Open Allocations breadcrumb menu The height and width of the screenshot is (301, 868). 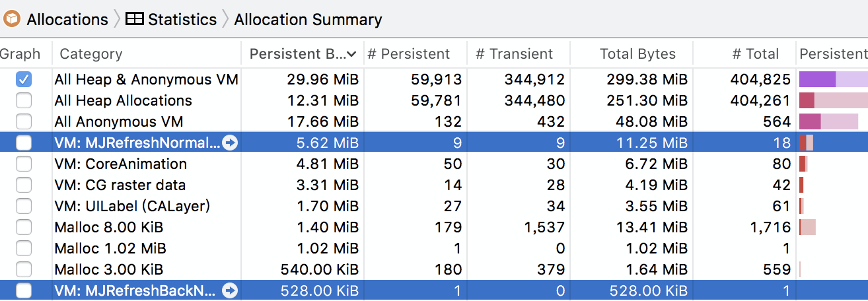tap(67, 19)
